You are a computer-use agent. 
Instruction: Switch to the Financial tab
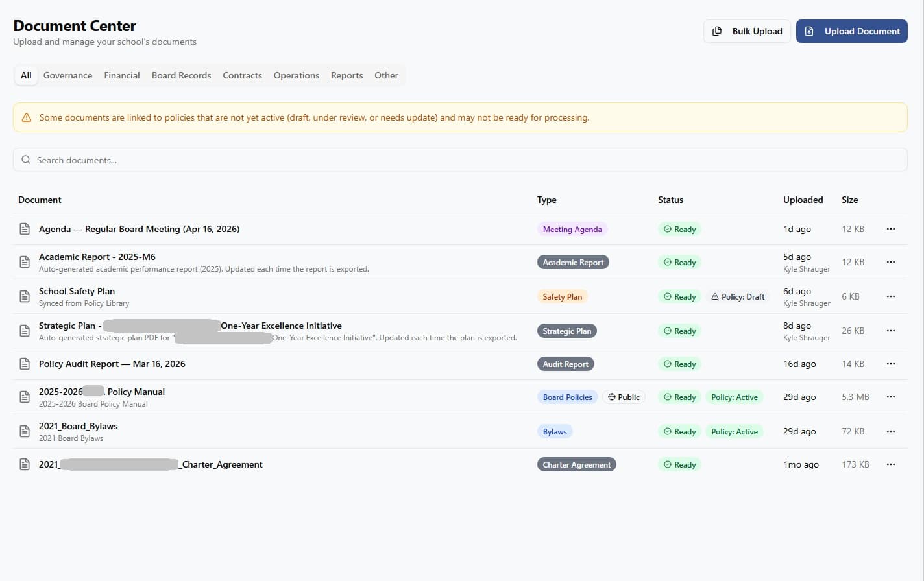(122, 75)
